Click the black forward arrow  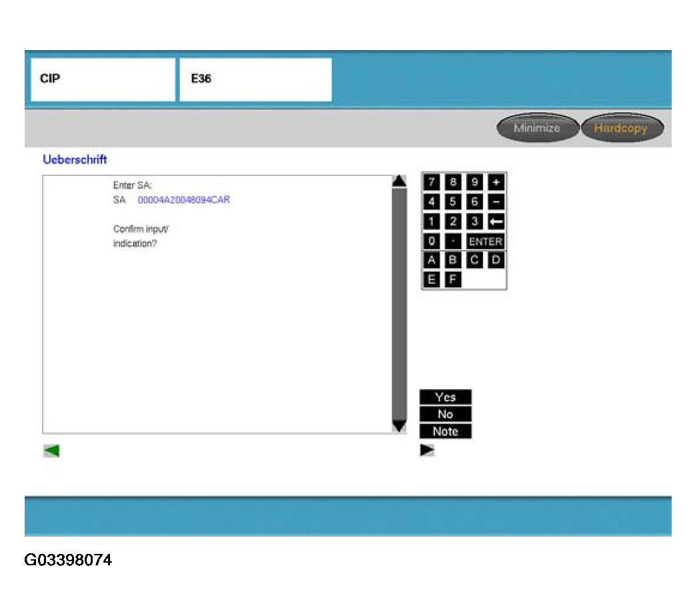click(427, 450)
